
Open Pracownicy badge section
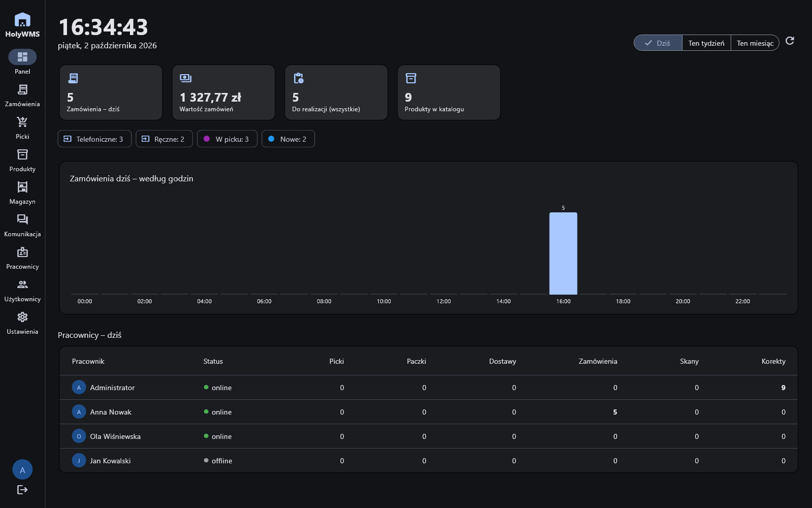click(22, 259)
